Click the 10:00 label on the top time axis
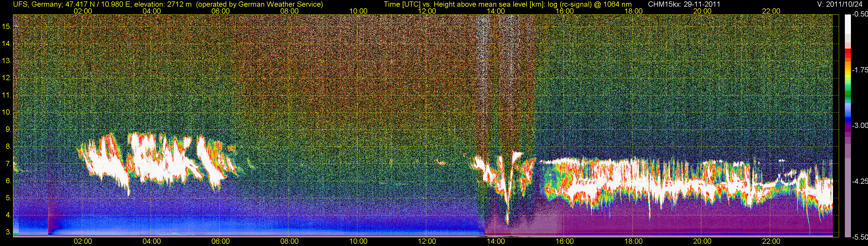868x246 pixels. [x=358, y=11]
